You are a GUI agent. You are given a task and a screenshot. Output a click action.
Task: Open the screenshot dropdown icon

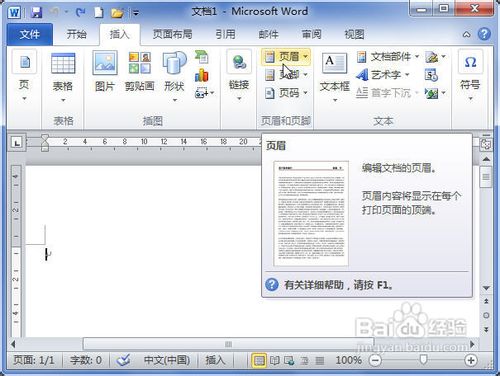[x=204, y=93]
